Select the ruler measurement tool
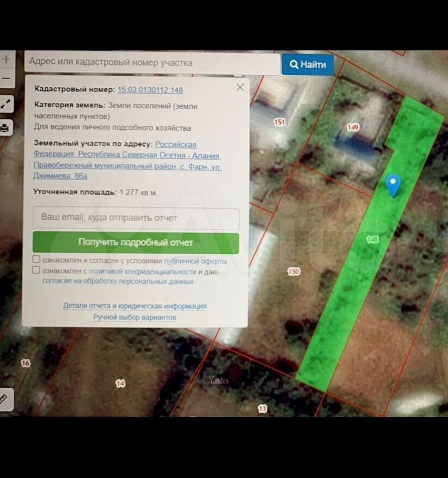The image size is (448, 478). [x=5, y=399]
